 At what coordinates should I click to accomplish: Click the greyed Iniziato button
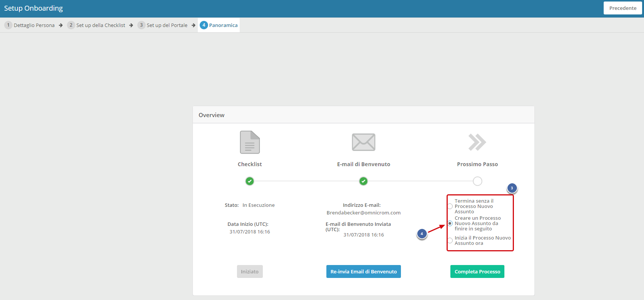click(x=250, y=271)
